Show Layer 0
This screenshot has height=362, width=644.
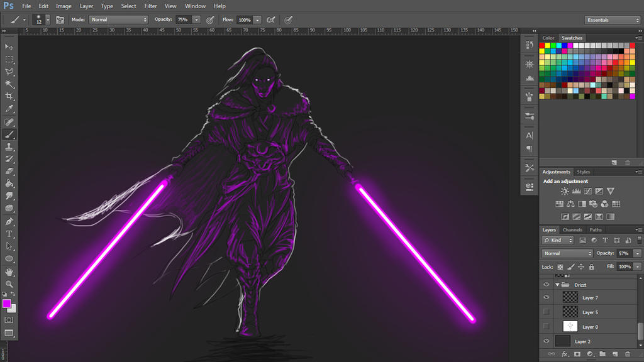[x=547, y=326]
